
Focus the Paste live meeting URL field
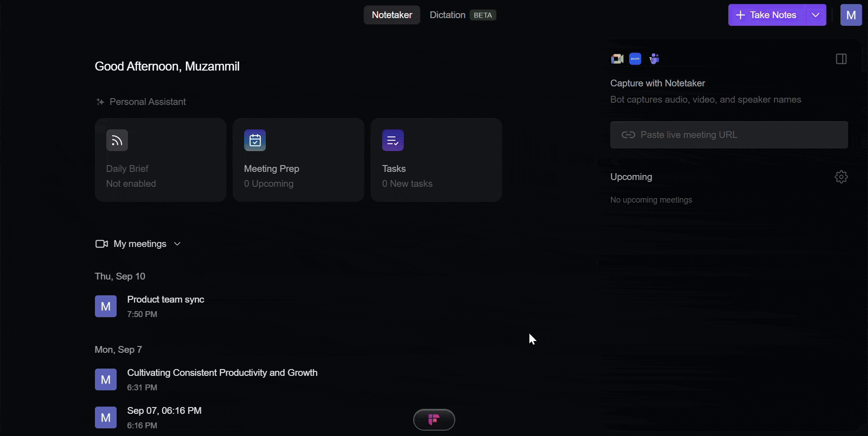coord(729,135)
